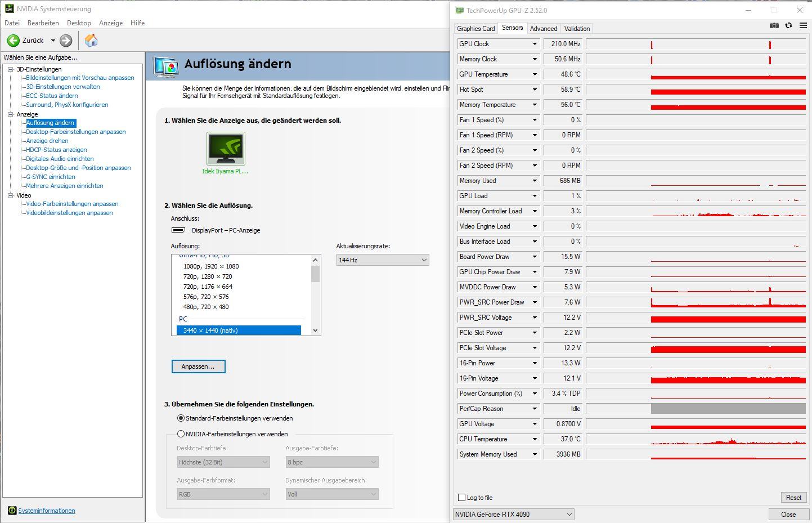Select the Idek Iiyama monitor icon
Image resolution: width=812 pixels, height=523 pixels.
[x=226, y=149]
